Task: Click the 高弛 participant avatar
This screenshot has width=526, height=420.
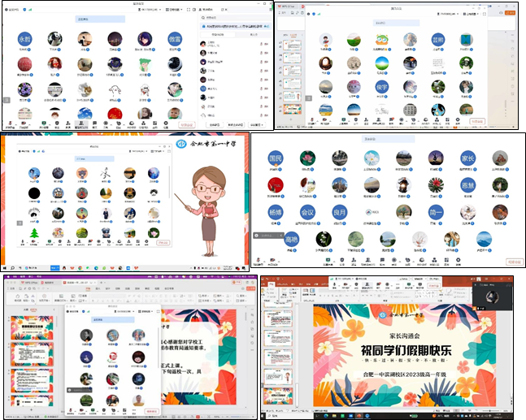Action: point(292,239)
